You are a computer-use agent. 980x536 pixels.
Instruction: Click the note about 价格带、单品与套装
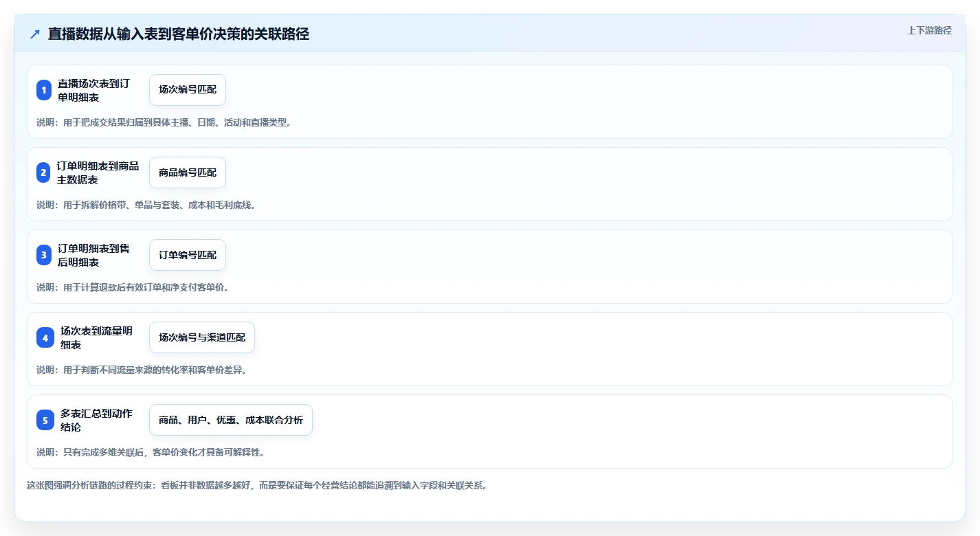click(146, 205)
